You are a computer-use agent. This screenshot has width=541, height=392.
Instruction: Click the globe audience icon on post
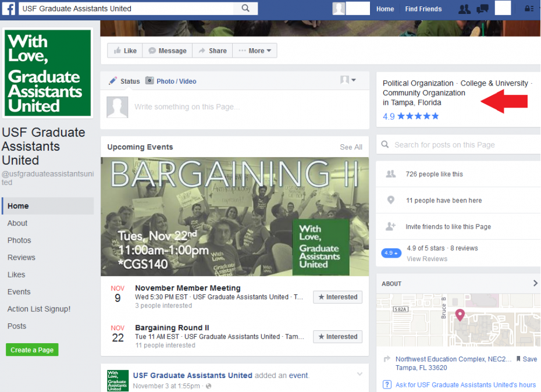208,386
